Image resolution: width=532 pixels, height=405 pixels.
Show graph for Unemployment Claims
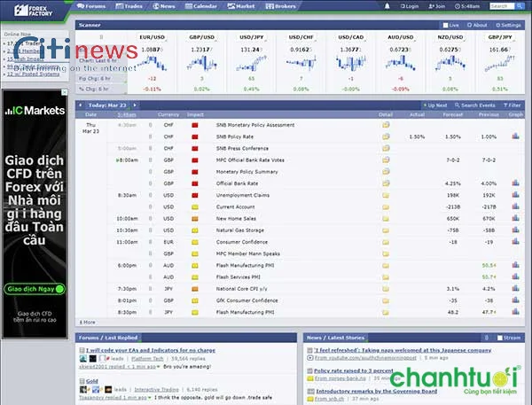click(516, 195)
